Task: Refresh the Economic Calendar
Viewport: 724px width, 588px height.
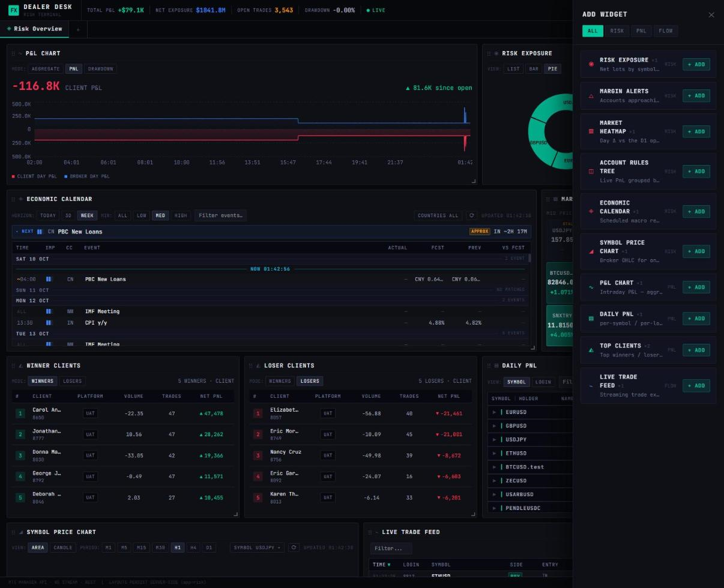Action: click(471, 215)
